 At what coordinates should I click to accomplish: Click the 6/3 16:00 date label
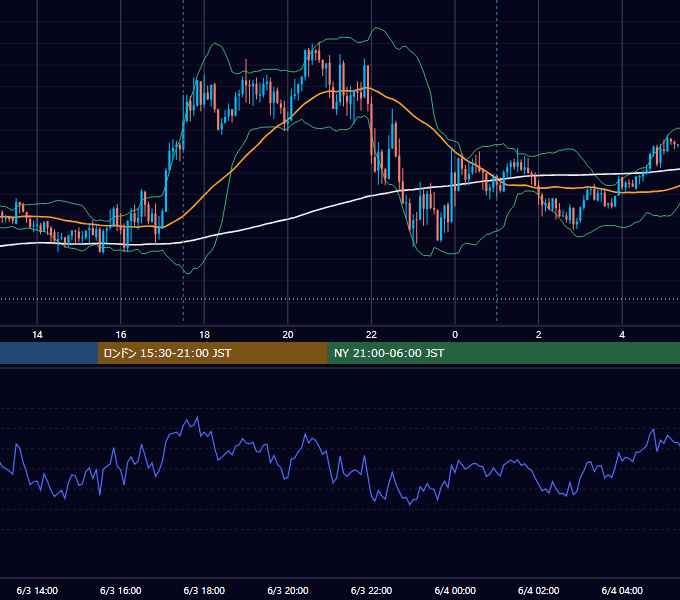[x=121, y=590]
